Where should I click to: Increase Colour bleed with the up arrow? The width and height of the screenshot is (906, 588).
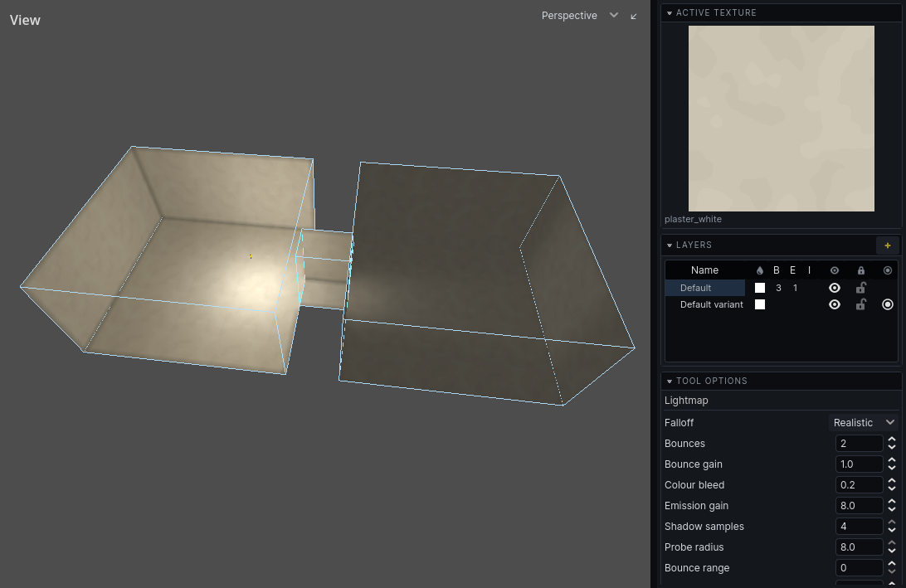[x=892, y=482]
